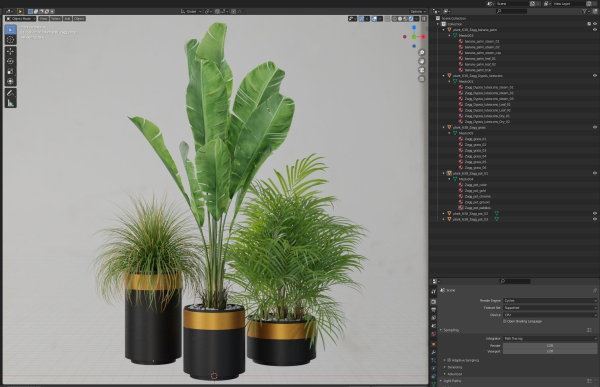Image resolution: width=600 pixels, height=387 pixels.
Task: Toggle visibility of the Collection row
Action: 595,24
